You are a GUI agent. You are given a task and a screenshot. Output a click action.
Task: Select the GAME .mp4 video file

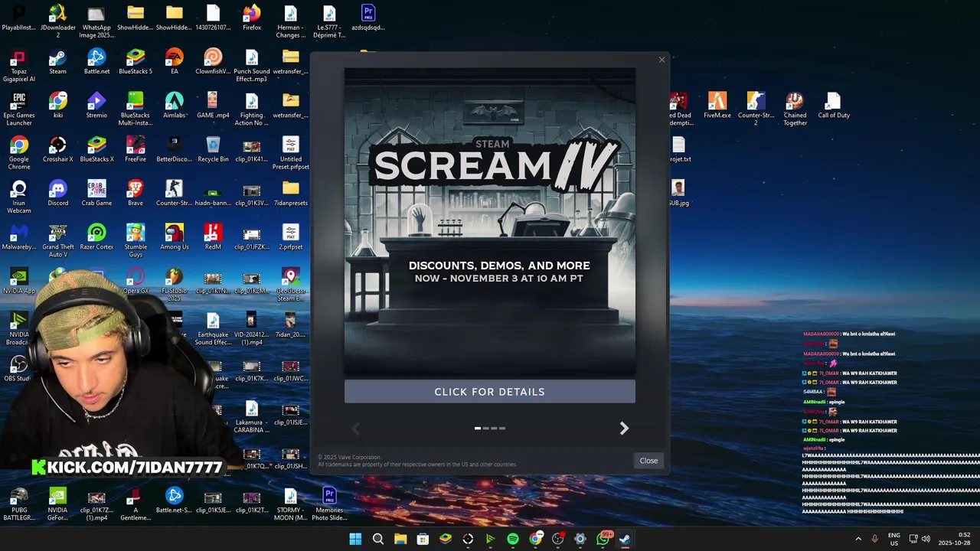213,106
